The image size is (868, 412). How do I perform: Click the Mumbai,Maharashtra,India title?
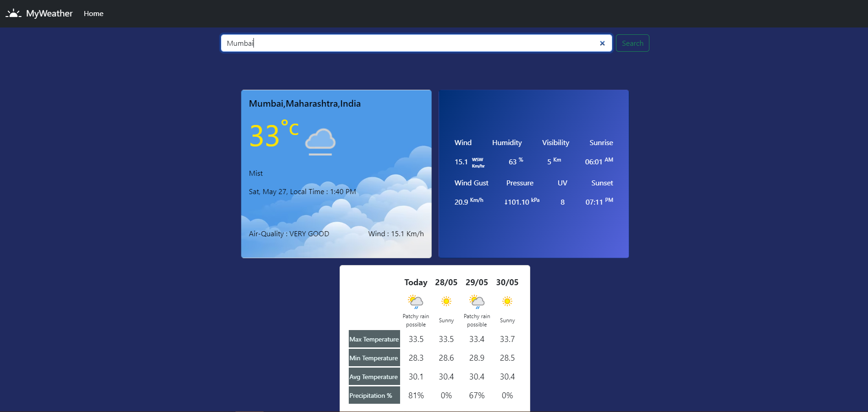pyautogui.click(x=304, y=103)
